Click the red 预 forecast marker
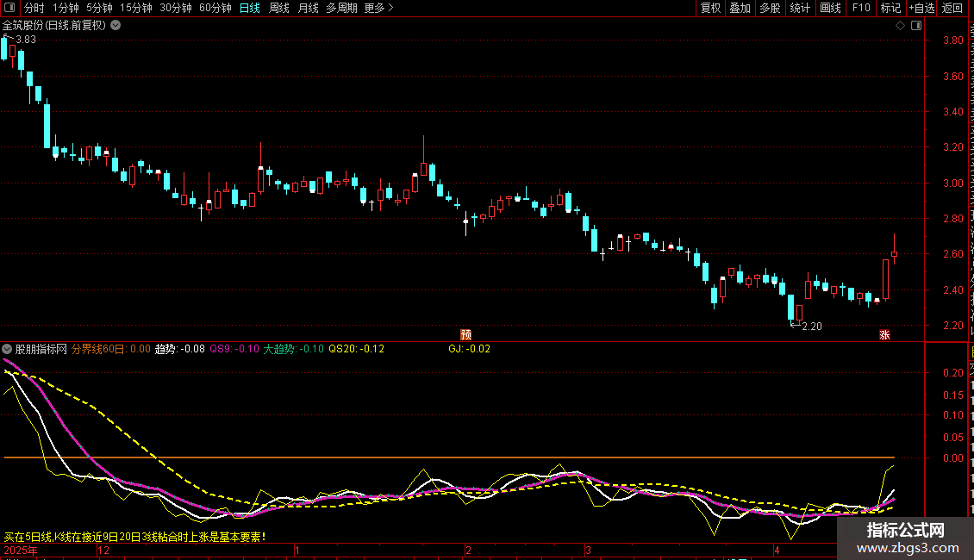Screen dimensions: 974x560 (x=465, y=334)
